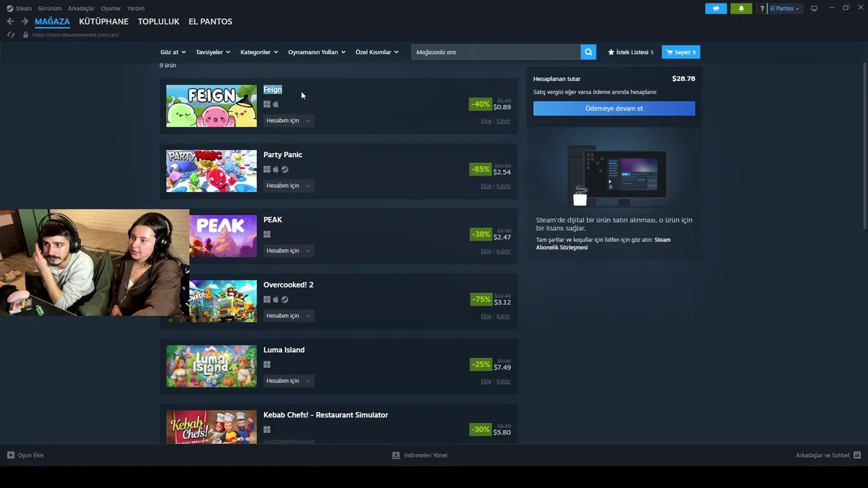The image size is (868, 488).
Task: Open Feign's Hesabım için dropdown
Action: [288, 121]
